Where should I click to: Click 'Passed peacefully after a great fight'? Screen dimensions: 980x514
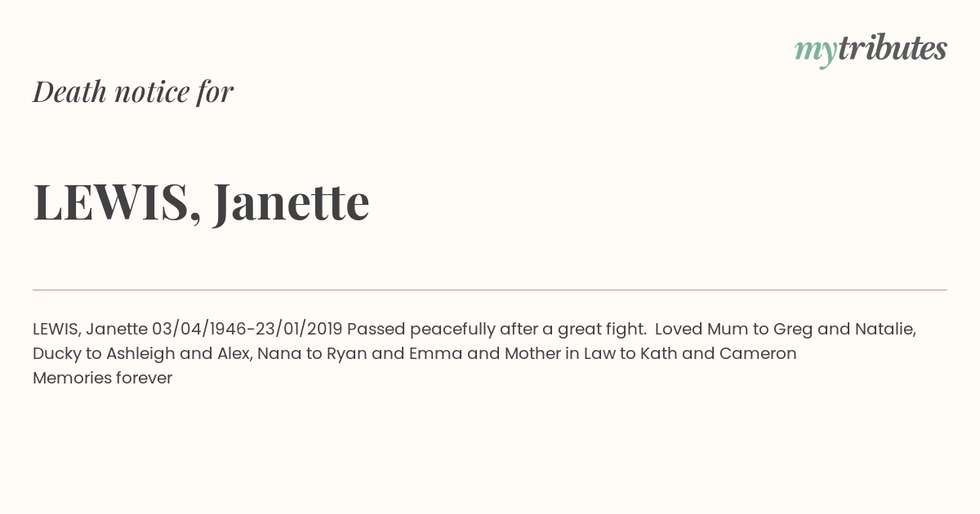click(496, 330)
